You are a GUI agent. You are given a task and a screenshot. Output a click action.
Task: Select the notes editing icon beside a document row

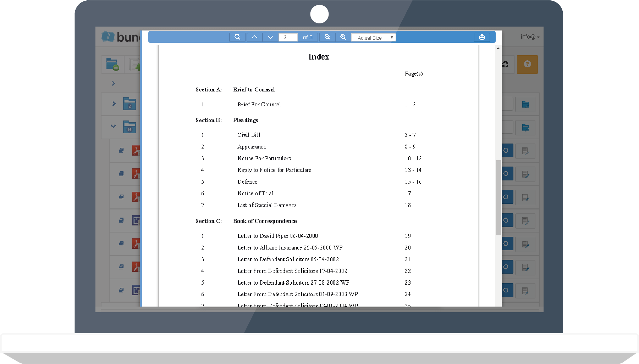tap(525, 151)
